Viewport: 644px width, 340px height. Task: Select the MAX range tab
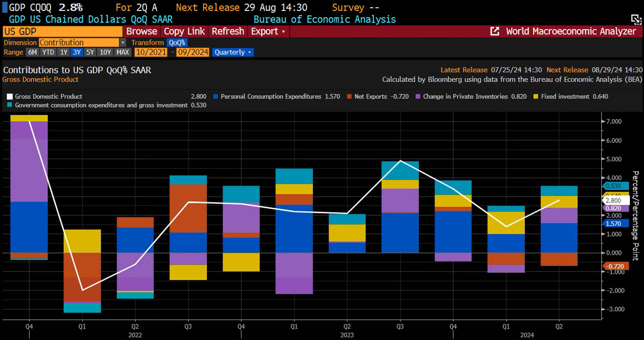[x=123, y=52]
